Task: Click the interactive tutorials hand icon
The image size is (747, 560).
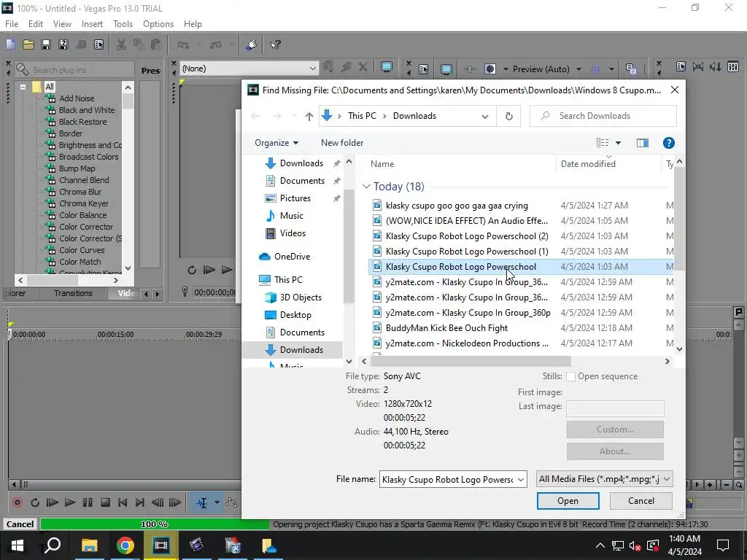Action: pyautogui.click(x=252, y=44)
